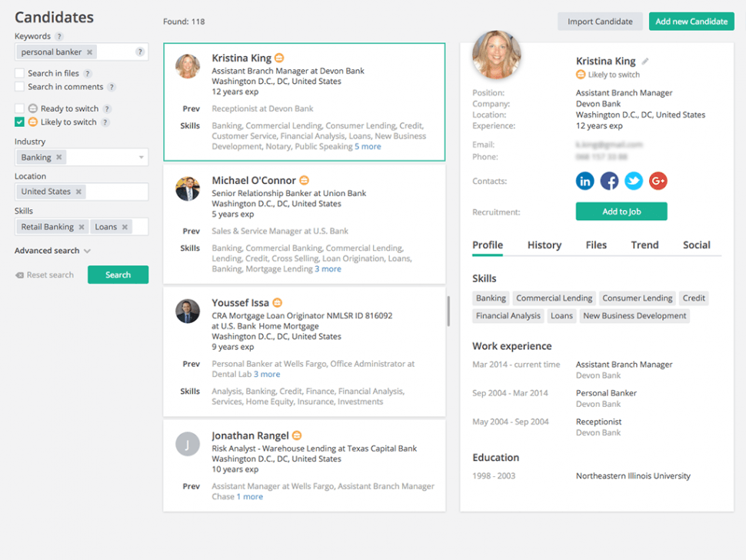Click help icon next to Search in files
The width and height of the screenshot is (746, 560).
point(87,73)
